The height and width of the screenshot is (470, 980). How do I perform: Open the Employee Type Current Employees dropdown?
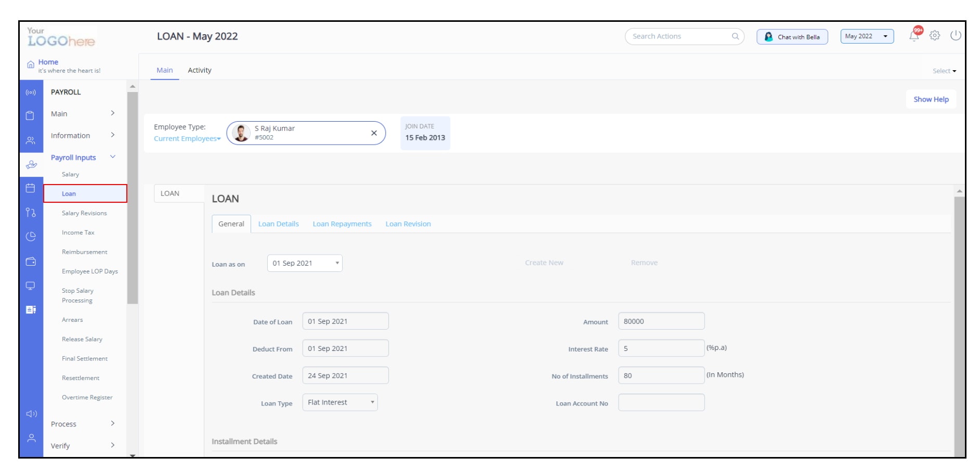pos(187,139)
